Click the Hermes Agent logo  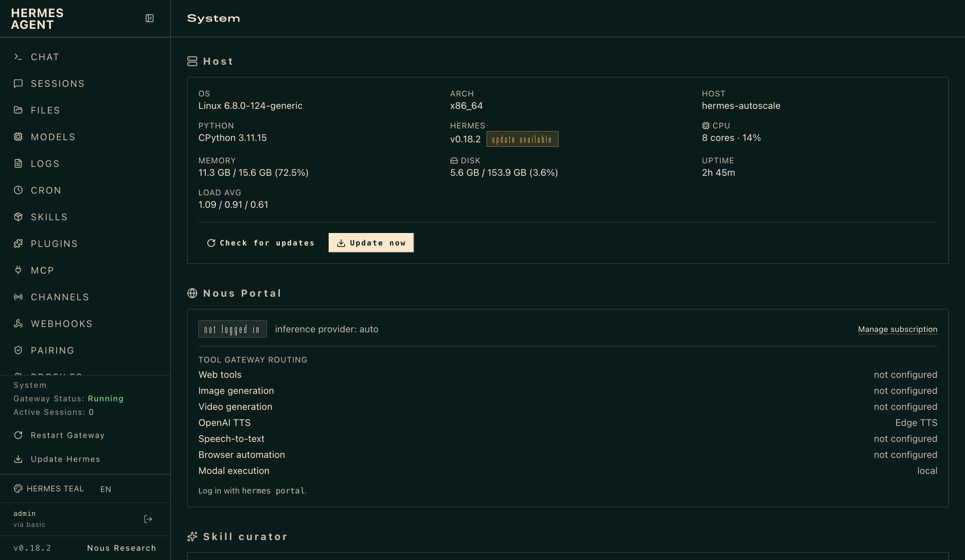(37, 19)
